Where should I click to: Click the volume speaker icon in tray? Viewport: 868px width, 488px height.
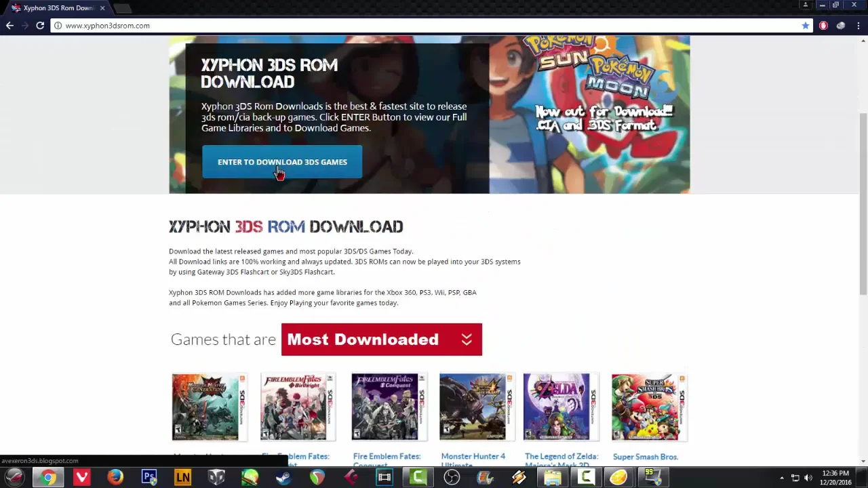808,478
